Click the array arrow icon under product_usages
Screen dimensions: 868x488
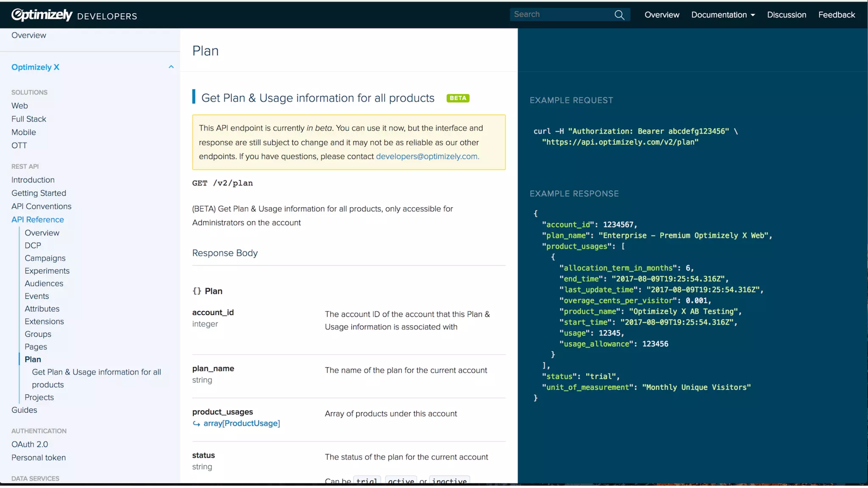[196, 424]
